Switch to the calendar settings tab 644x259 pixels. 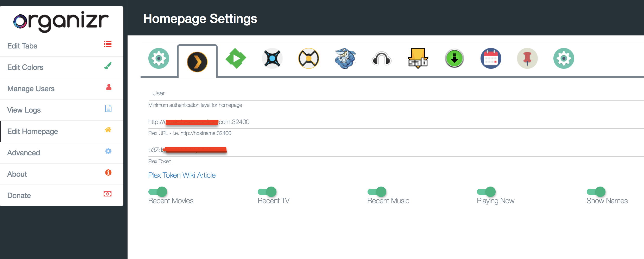[x=491, y=58]
